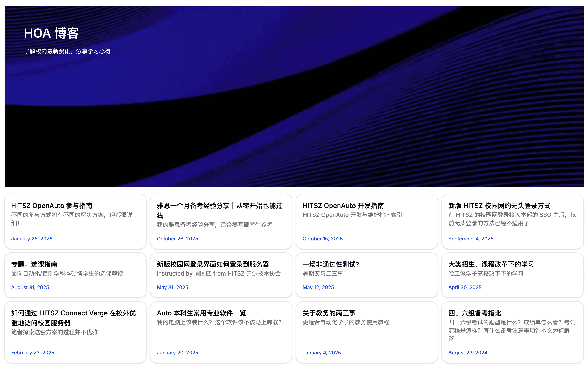588x366 pixels.
Task: Click the date 'September 4, 2025'
Action: coord(471,238)
